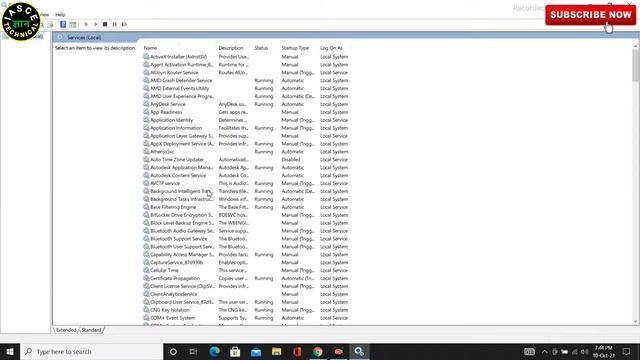This screenshot has width=640, height=360.
Task: Select the COM+ Event System icon
Action: pyautogui.click(x=146, y=318)
